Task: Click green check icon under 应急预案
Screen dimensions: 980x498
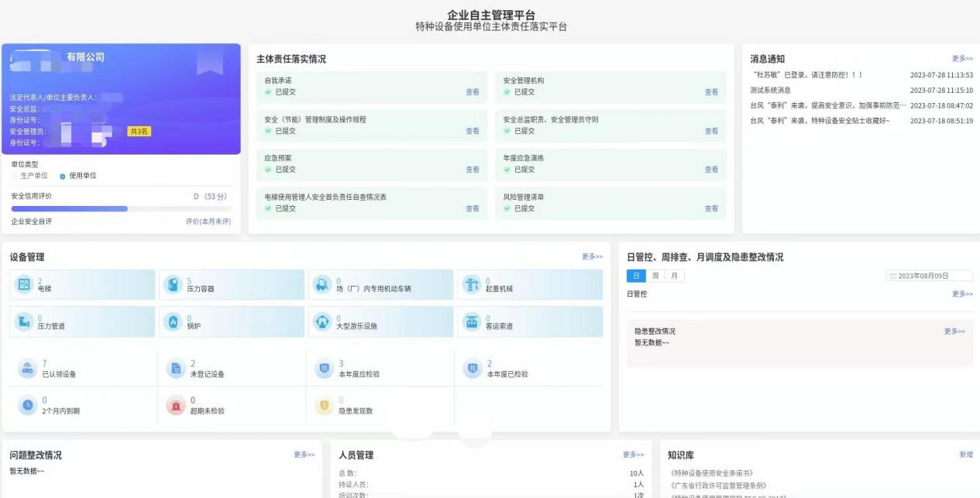Action: 268,169
